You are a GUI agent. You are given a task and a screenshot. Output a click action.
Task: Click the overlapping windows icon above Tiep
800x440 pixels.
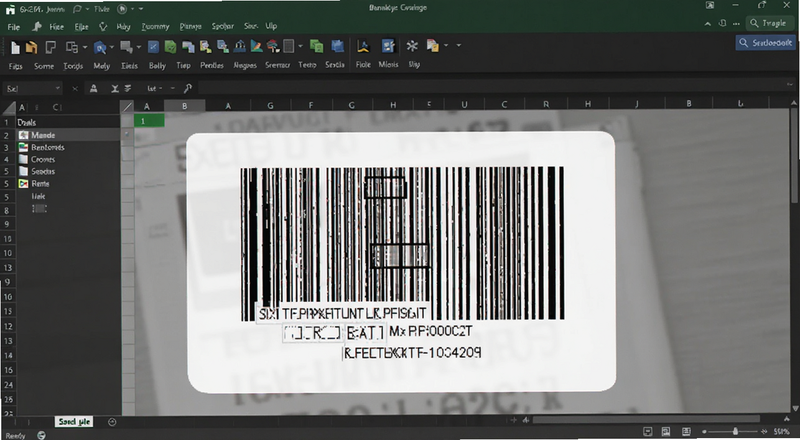[x=188, y=47]
